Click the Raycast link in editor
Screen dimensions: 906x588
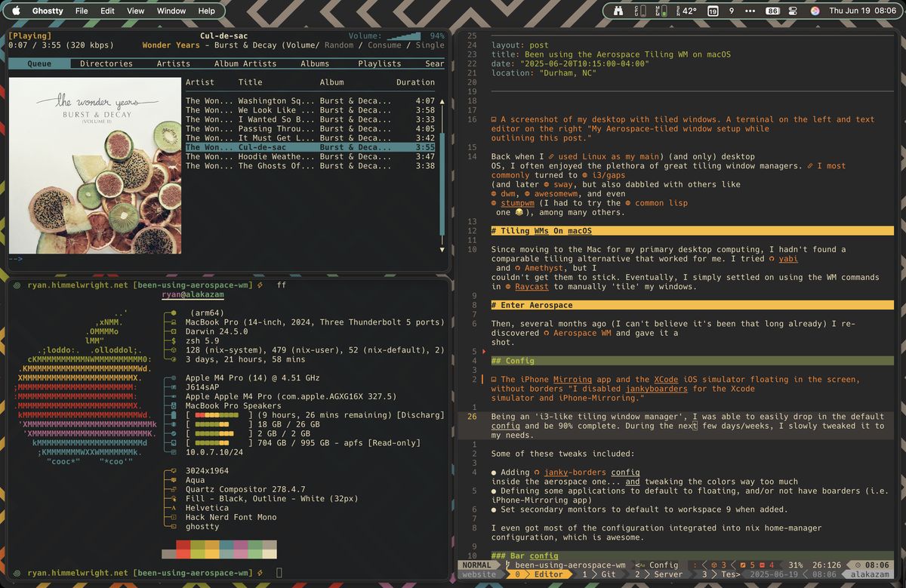click(x=532, y=287)
